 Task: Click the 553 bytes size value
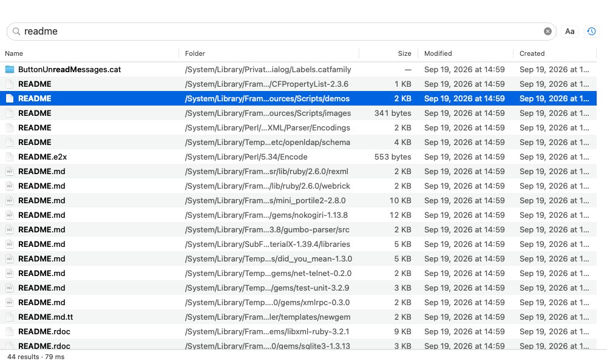point(393,157)
